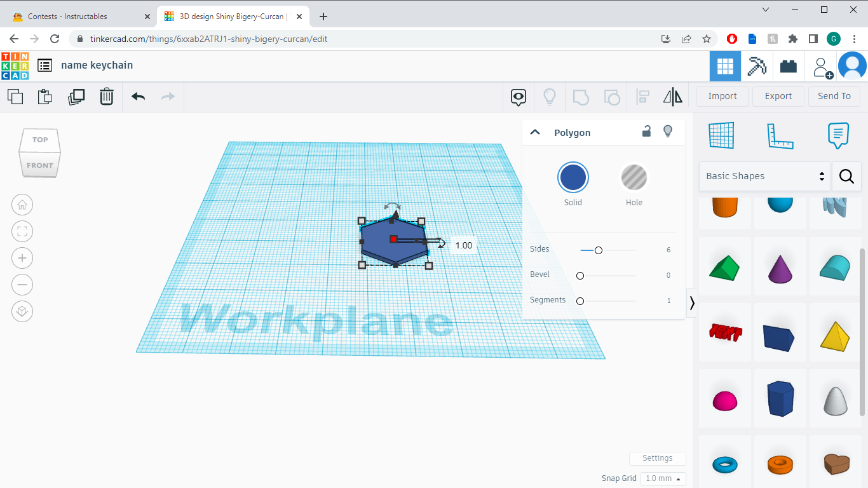Open the designs list icon
868x488 pixels.
[x=44, y=65]
